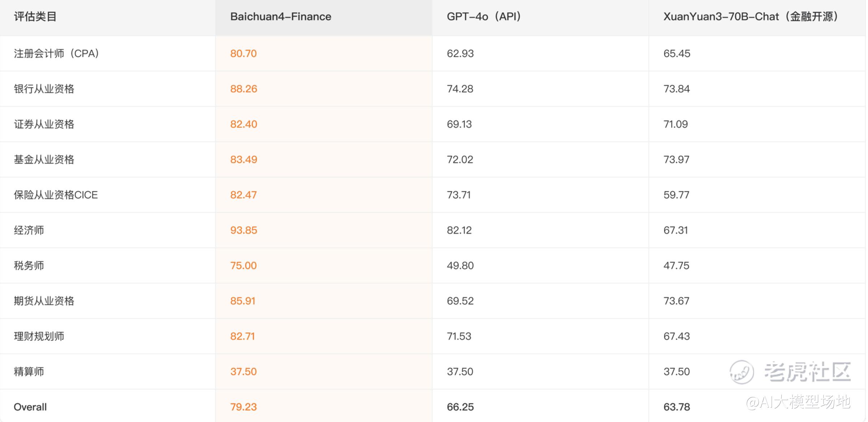
Task: Click the @AI大模型场地 watermark text
Action: (x=798, y=402)
